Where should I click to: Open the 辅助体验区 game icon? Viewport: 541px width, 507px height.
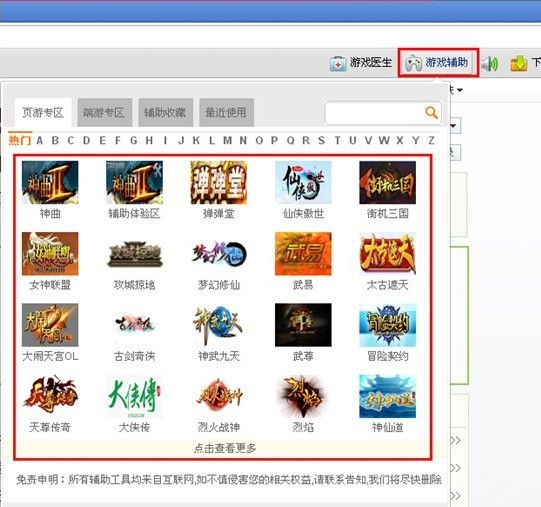point(135,182)
